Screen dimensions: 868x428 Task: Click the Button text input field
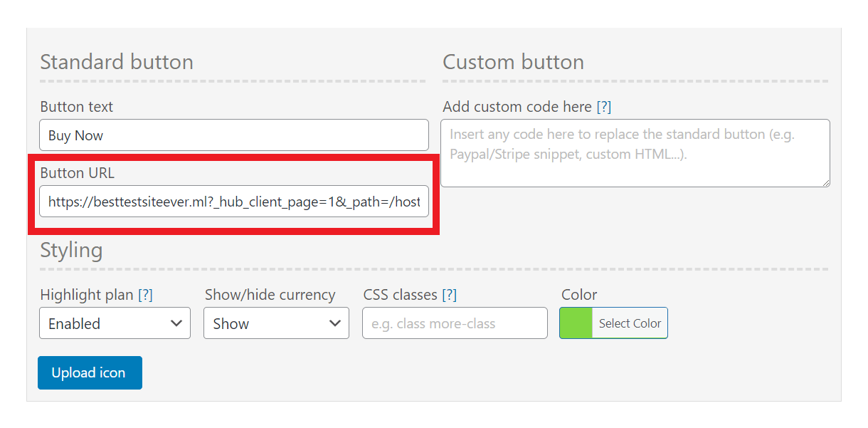pyautogui.click(x=234, y=135)
